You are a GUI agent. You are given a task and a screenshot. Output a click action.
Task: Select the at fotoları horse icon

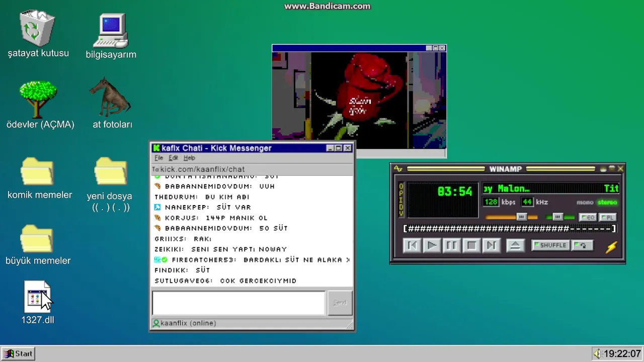tap(110, 97)
